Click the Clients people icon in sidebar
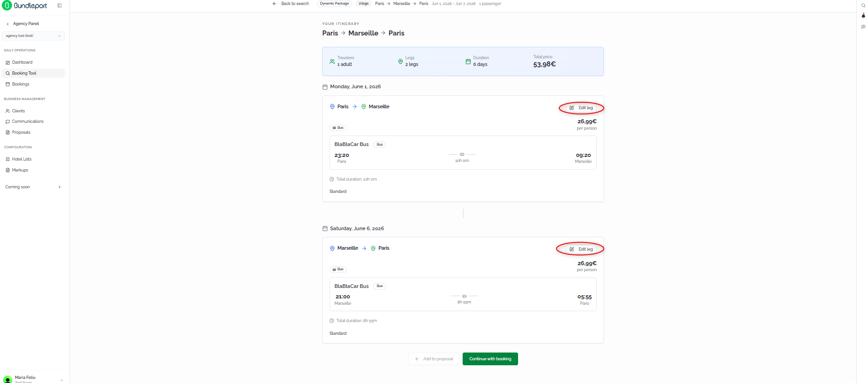868x383 pixels. pos(8,111)
